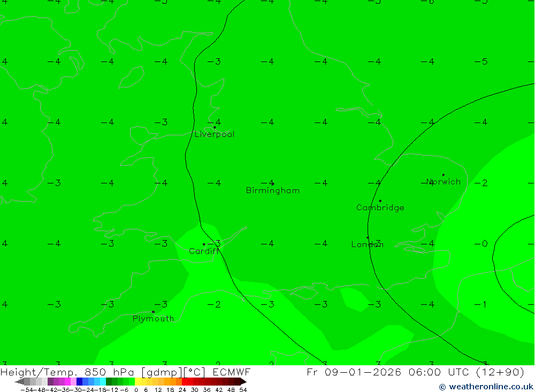535x392 pixels.
Task: Click the -54 legend scale label
Action: coord(27,390)
